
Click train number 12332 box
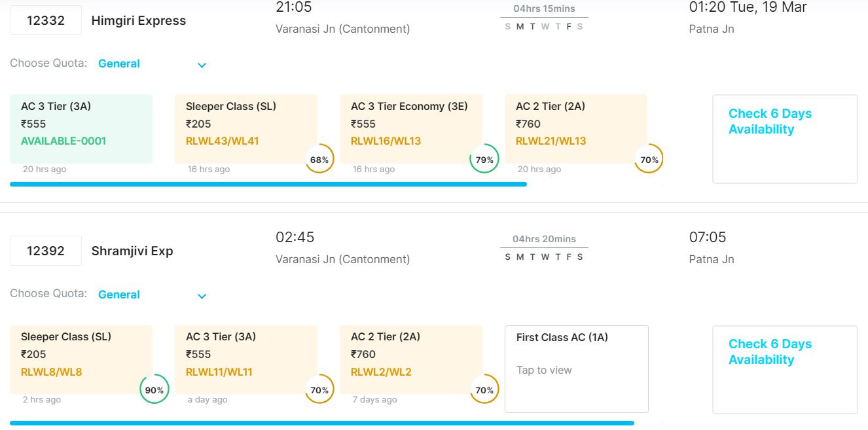pos(46,20)
